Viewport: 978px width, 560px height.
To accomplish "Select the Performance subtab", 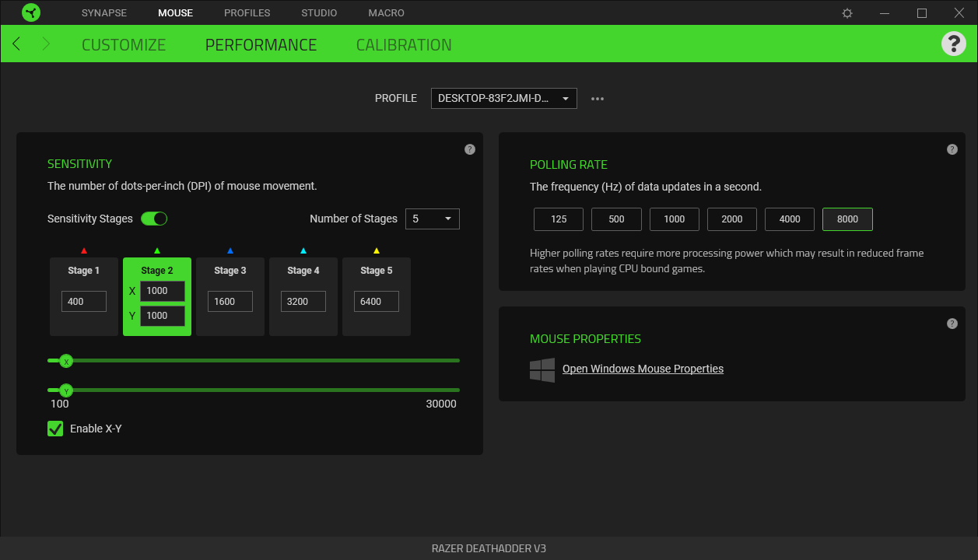I will tap(261, 45).
